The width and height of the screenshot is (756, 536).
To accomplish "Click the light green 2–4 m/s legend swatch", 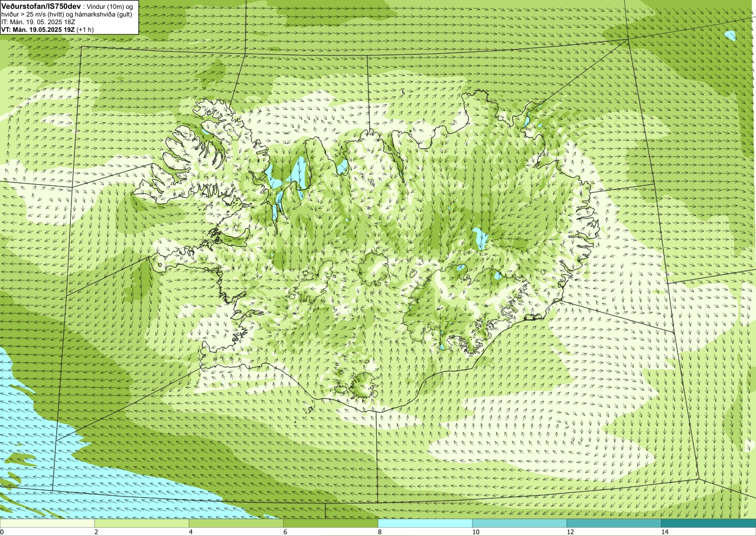I will pyautogui.click(x=142, y=523).
